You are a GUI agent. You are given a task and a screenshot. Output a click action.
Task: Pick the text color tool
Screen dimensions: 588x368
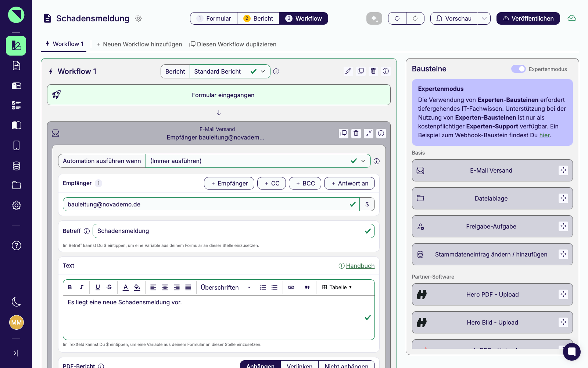pos(126,287)
